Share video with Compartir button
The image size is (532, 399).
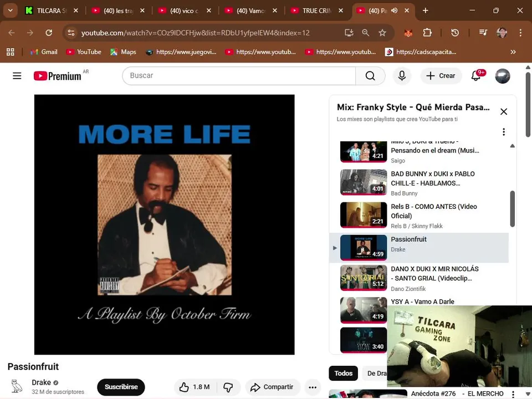click(273, 387)
